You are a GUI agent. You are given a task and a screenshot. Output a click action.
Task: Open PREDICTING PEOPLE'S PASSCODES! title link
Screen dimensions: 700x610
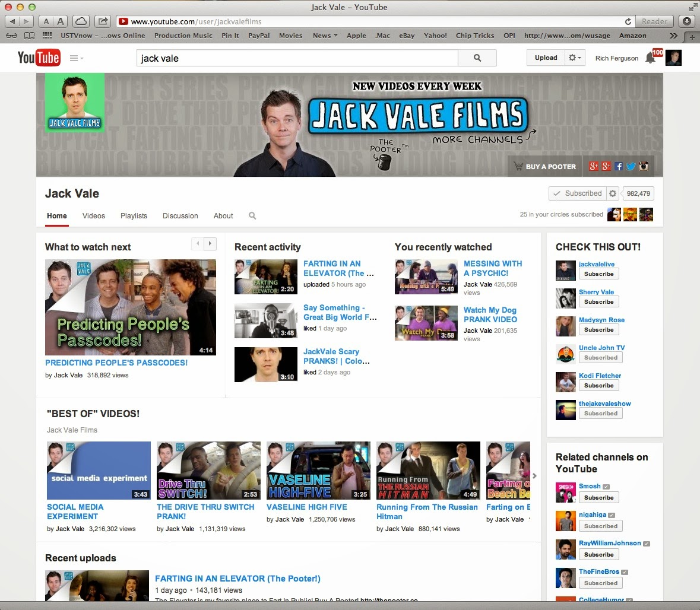click(116, 363)
